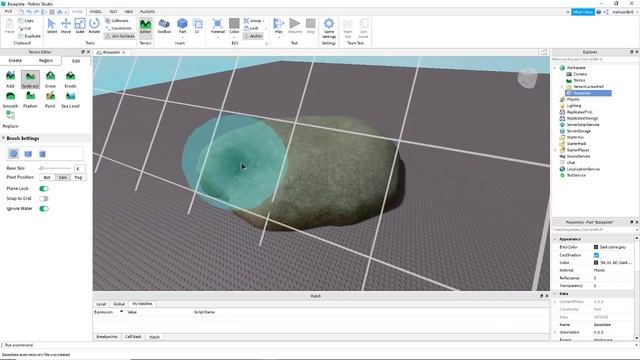This screenshot has width=640, height=360.
Task: Click the Base Size slider handle
Action: click(42, 168)
